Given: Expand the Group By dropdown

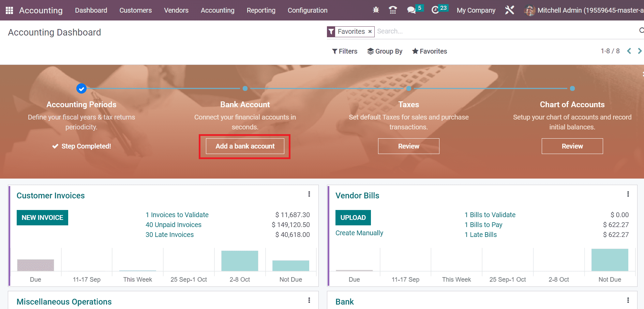Looking at the screenshot, I should click(x=385, y=51).
